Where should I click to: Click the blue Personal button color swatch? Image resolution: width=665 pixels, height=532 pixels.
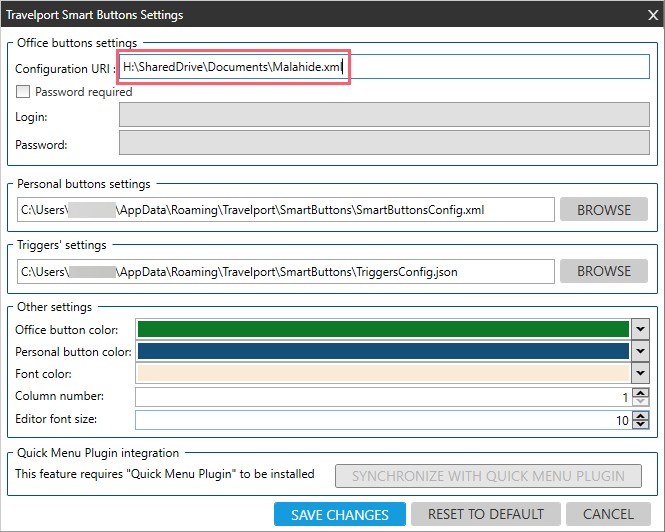(382, 351)
